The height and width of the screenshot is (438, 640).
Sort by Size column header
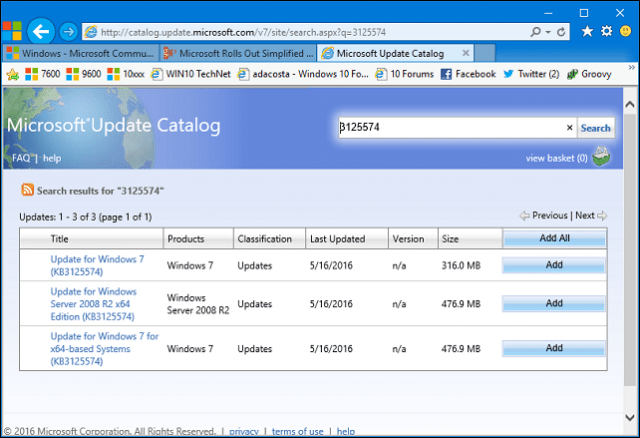click(450, 239)
